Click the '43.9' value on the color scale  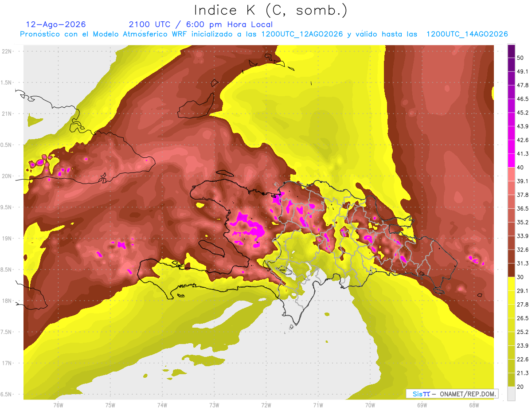tap(523, 127)
